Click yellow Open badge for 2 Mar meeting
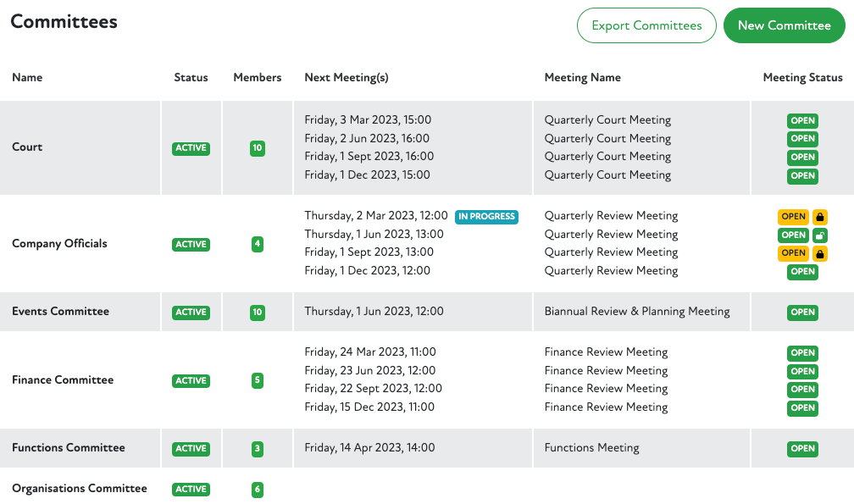 pos(793,217)
